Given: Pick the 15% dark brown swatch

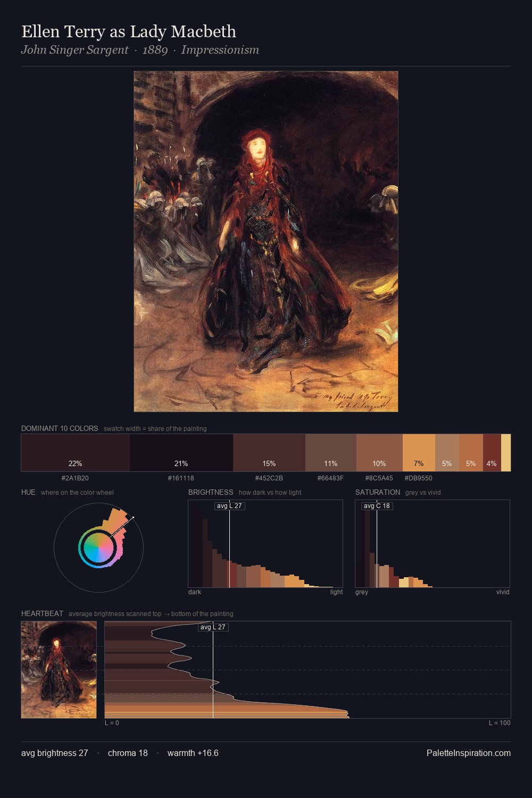Looking at the screenshot, I should click(269, 453).
